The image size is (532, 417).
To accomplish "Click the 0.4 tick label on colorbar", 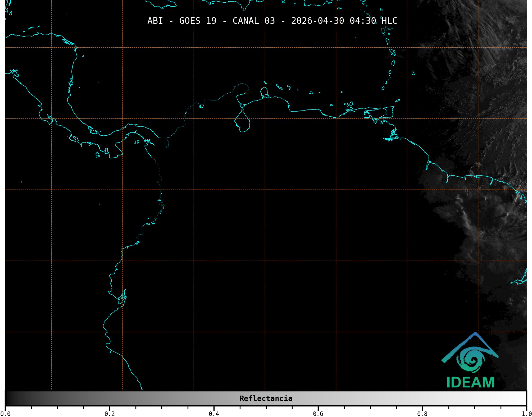I will 214,414.
